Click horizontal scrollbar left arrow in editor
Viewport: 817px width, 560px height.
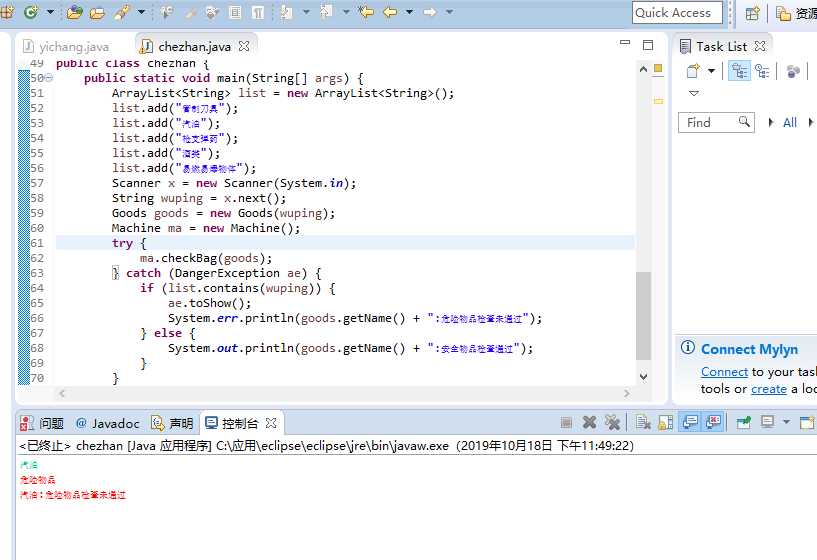(x=62, y=393)
